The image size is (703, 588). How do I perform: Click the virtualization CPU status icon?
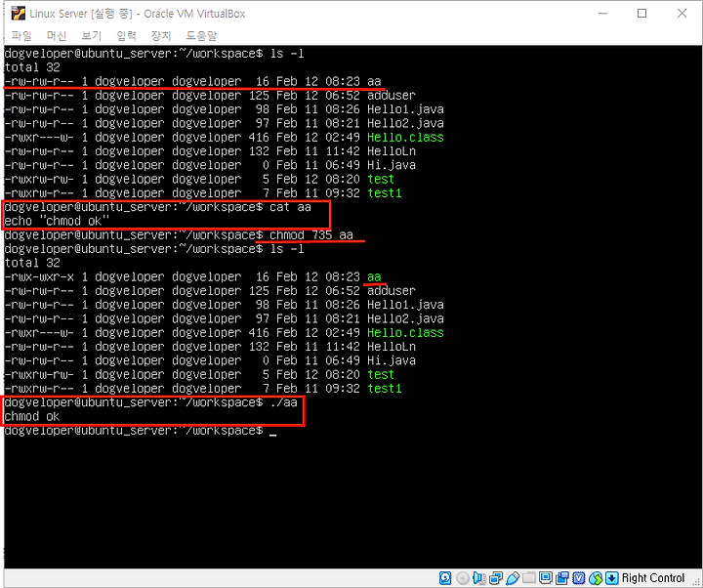(579, 577)
